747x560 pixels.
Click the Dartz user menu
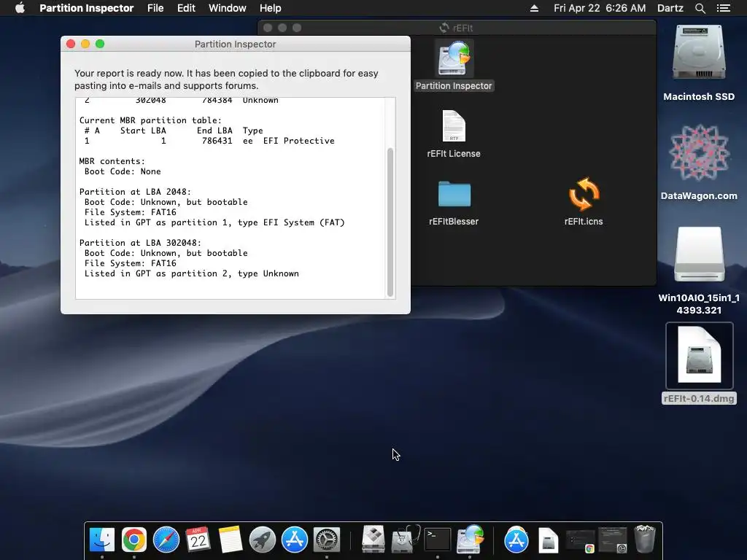click(x=670, y=8)
